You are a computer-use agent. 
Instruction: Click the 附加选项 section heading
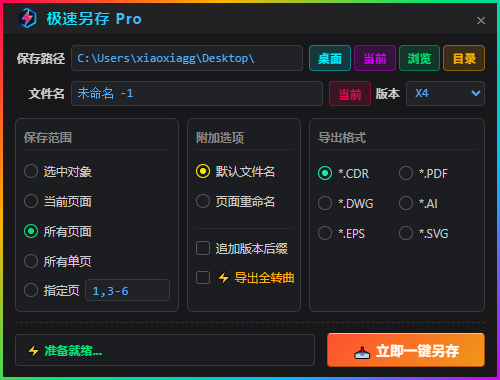click(x=220, y=138)
